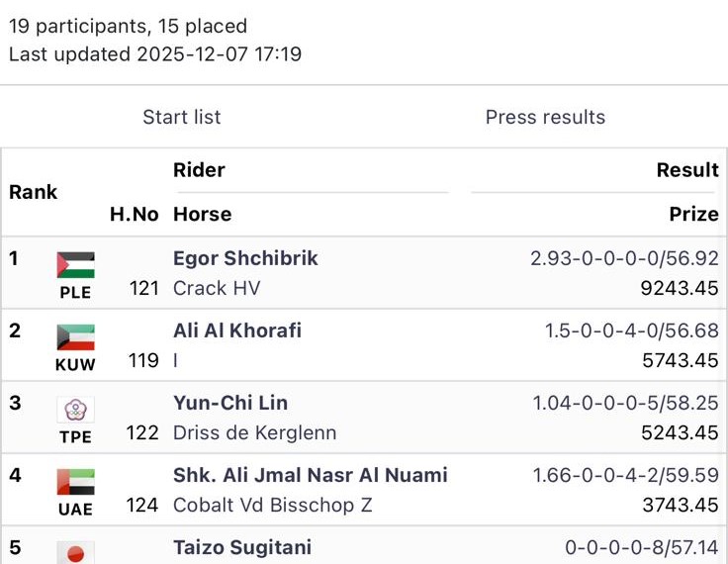Click the Rider column header
Screen dimensions: 728x564
click(199, 170)
